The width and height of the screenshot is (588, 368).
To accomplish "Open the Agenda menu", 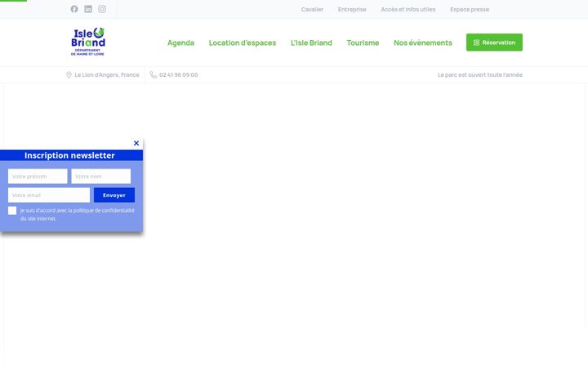I will [180, 43].
